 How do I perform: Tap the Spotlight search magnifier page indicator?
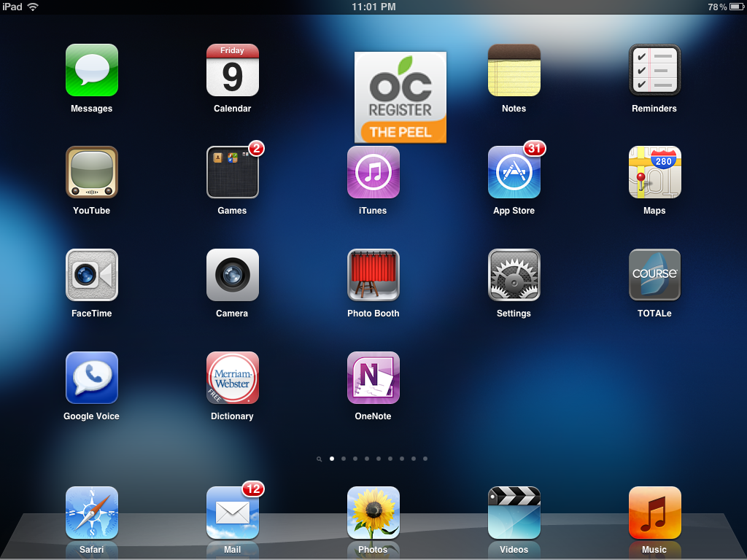pyautogui.click(x=320, y=459)
